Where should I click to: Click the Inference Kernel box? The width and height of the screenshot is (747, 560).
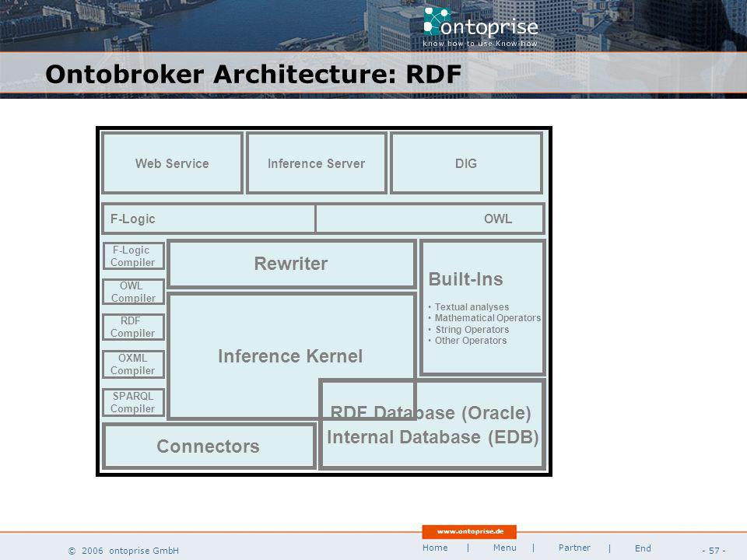click(x=290, y=356)
